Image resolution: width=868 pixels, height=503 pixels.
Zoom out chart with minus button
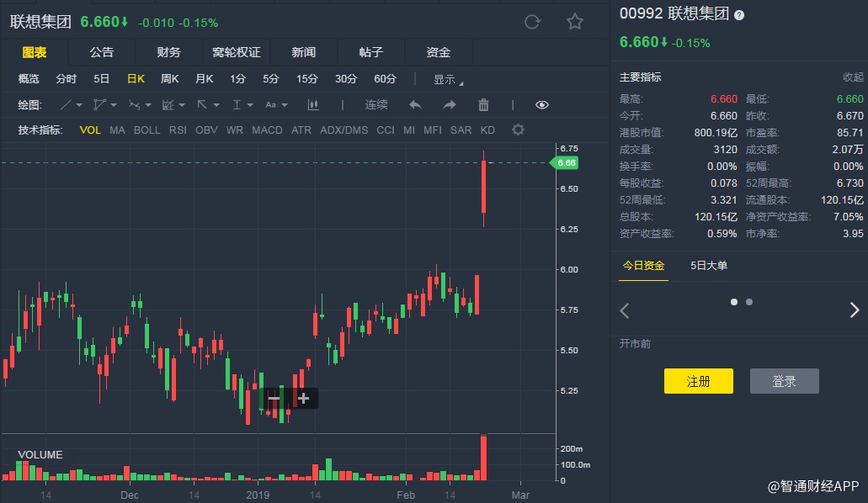(x=274, y=398)
